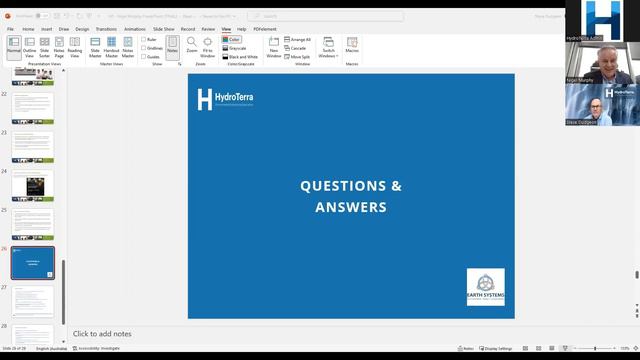The width and height of the screenshot is (640, 360).
Task: Open the PDFelement ribbon tab
Action: (x=265, y=29)
